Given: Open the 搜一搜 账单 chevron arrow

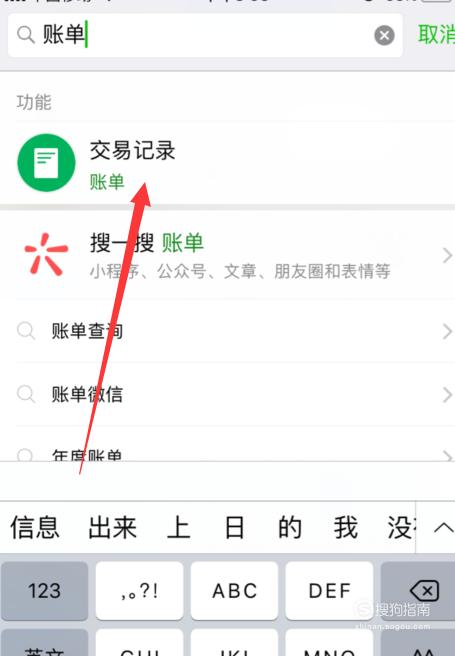Looking at the screenshot, I should pyautogui.click(x=447, y=255).
